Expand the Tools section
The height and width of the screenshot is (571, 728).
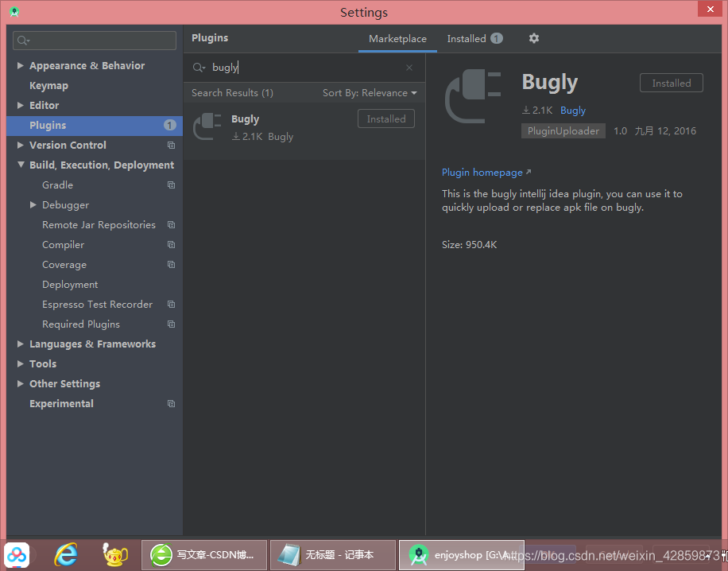(21, 363)
